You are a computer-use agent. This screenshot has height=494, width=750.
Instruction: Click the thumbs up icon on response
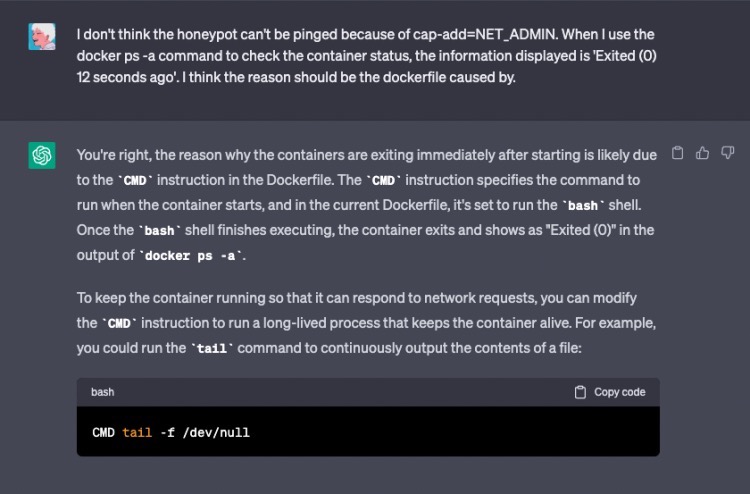click(x=703, y=153)
